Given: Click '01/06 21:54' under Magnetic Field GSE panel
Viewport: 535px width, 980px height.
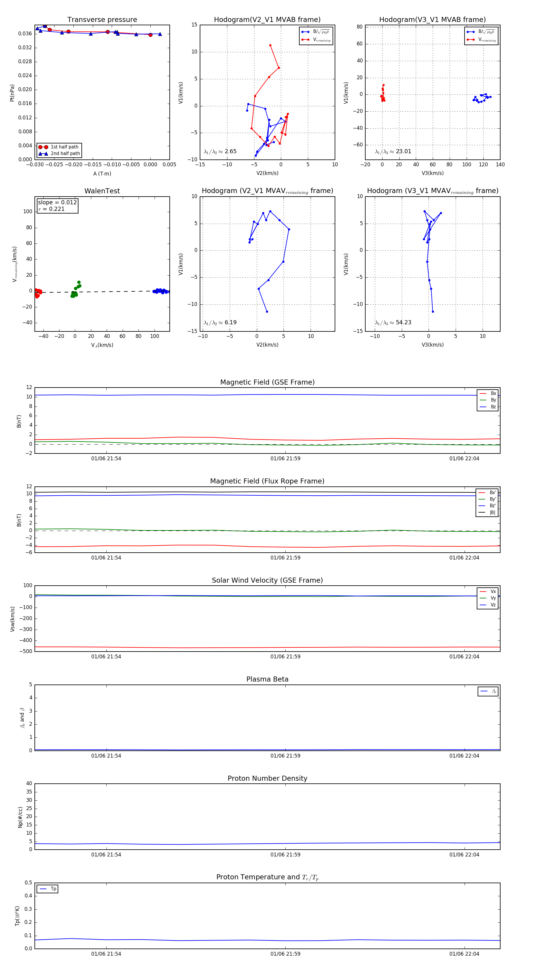Looking at the screenshot, I should coord(106,459).
